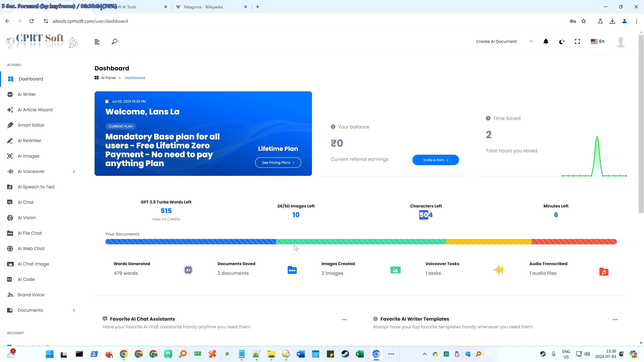Toggle fullscreen display mode
Image resolution: width=644 pixels, height=362 pixels.
577,41
